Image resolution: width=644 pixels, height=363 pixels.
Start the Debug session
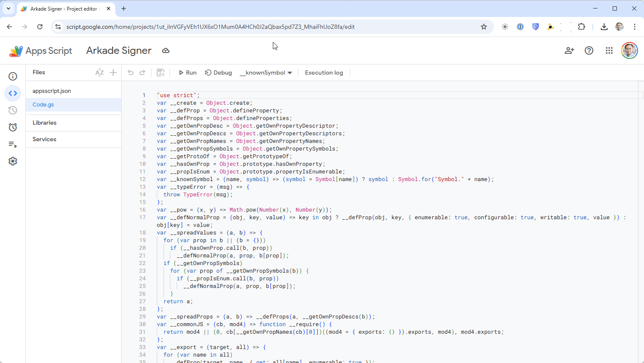[218, 73]
